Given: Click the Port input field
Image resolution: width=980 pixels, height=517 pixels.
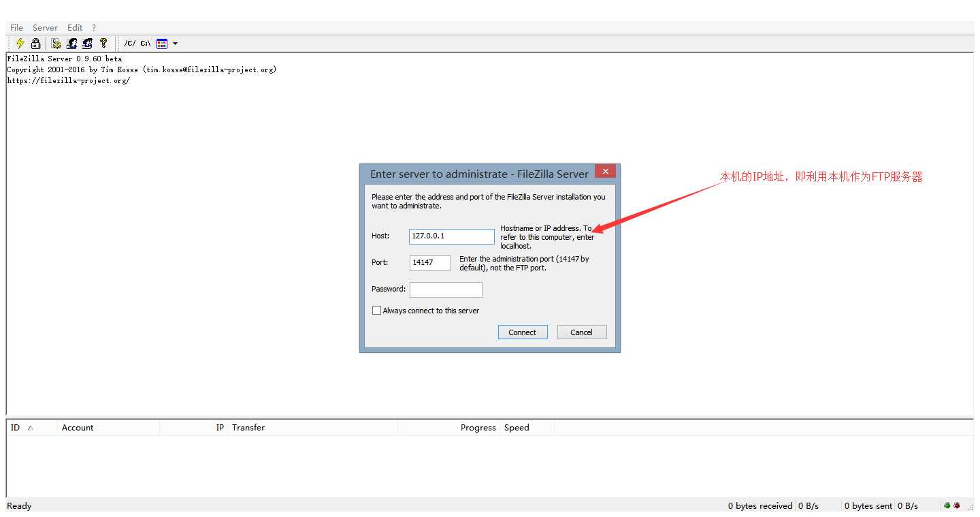Looking at the screenshot, I should (x=430, y=263).
